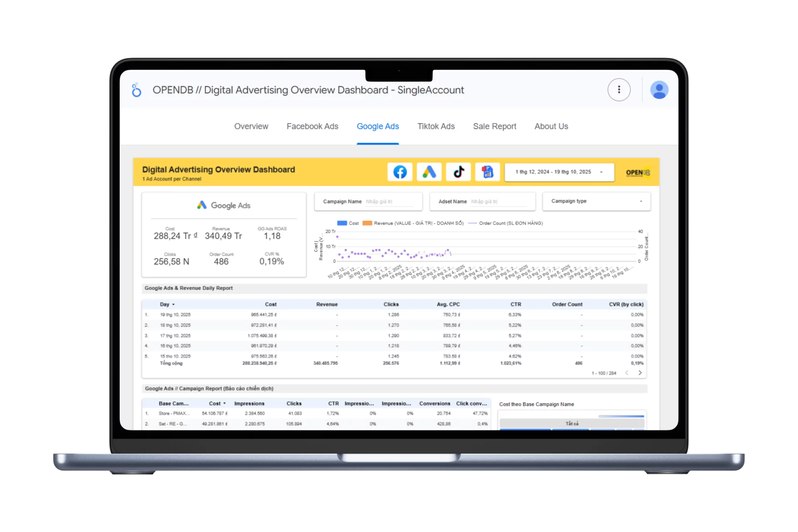Click the Clicks column header in daily report

(x=391, y=305)
